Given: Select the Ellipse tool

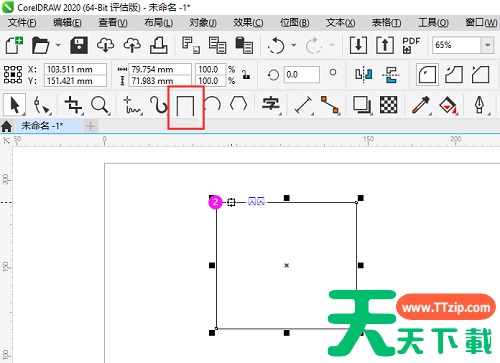Looking at the screenshot, I should pos(212,104).
